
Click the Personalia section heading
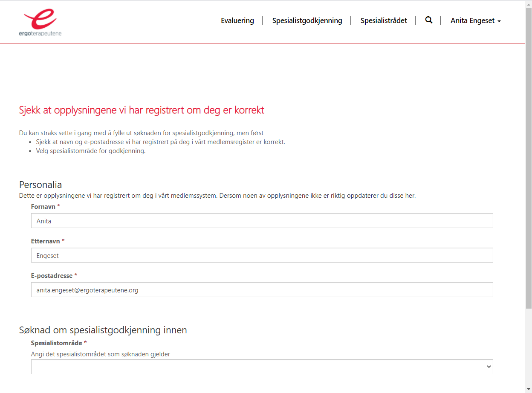pyautogui.click(x=40, y=185)
